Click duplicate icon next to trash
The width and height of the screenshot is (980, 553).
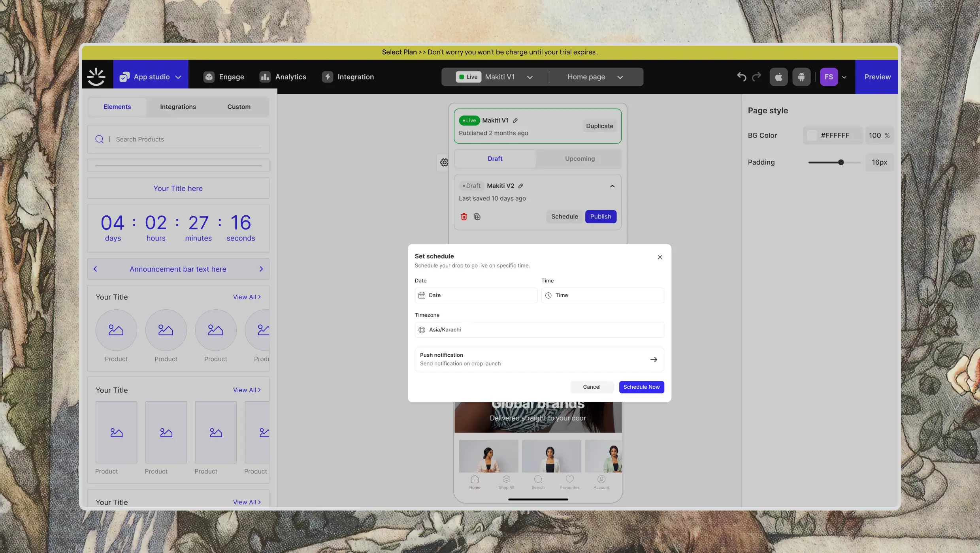(x=477, y=216)
